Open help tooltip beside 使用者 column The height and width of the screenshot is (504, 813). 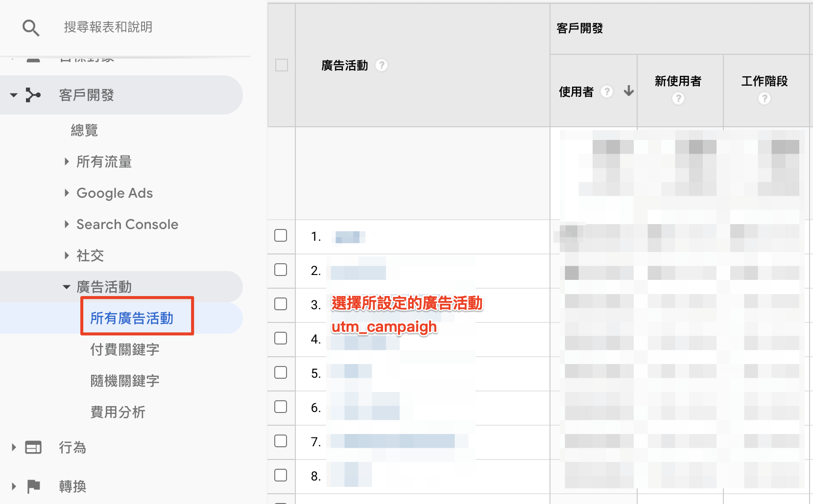[x=607, y=92]
